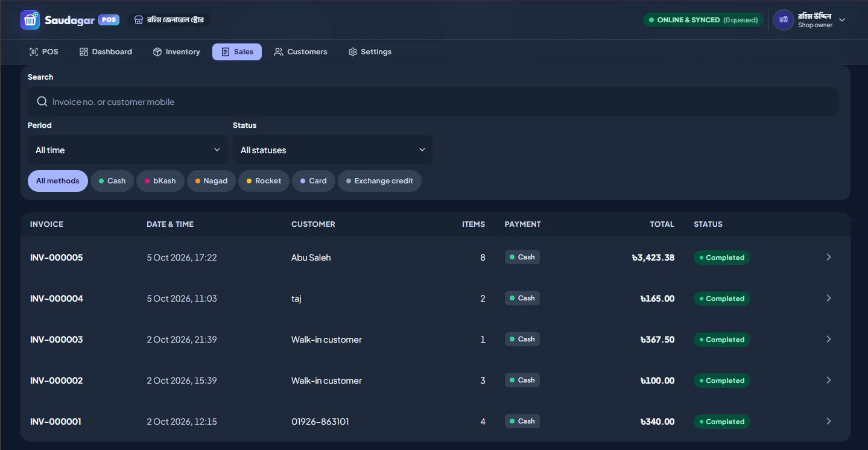The height and width of the screenshot is (450, 868).
Task: Click the Inventory box icon
Action: pos(157,52)
